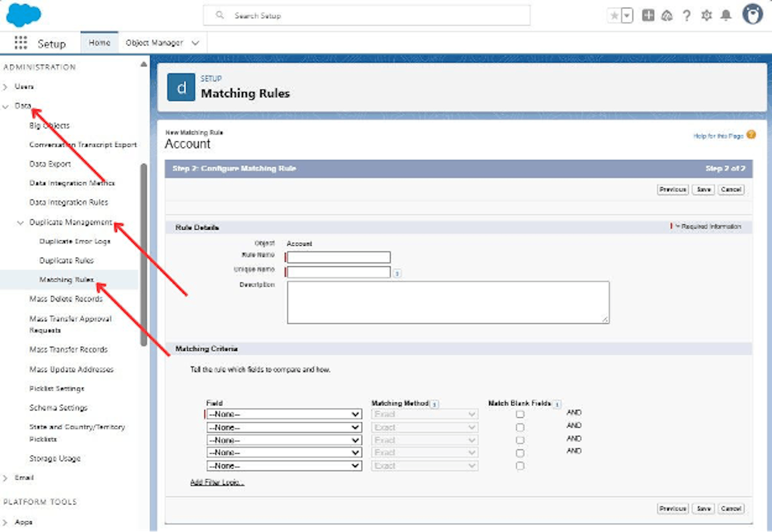Screen dimensions: 772x532
Task: Collapse the Data section
Action: 5,106
